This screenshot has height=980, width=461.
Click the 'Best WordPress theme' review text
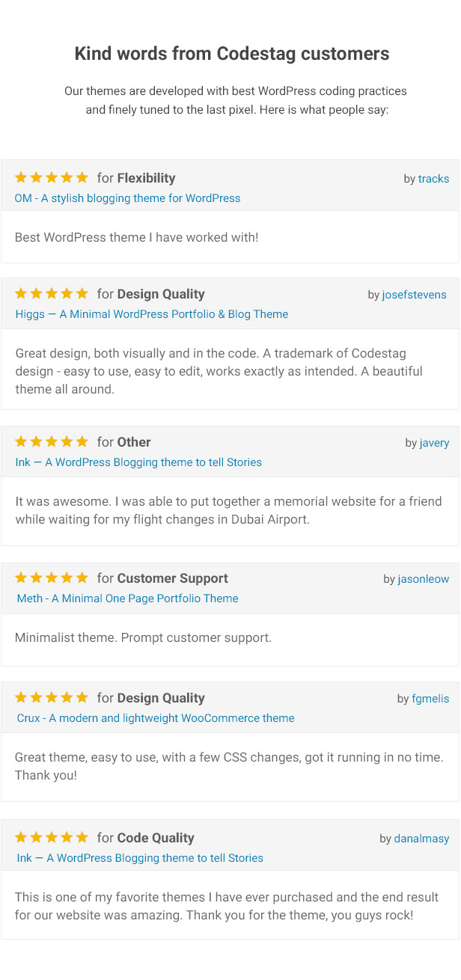tap(137, 237)
